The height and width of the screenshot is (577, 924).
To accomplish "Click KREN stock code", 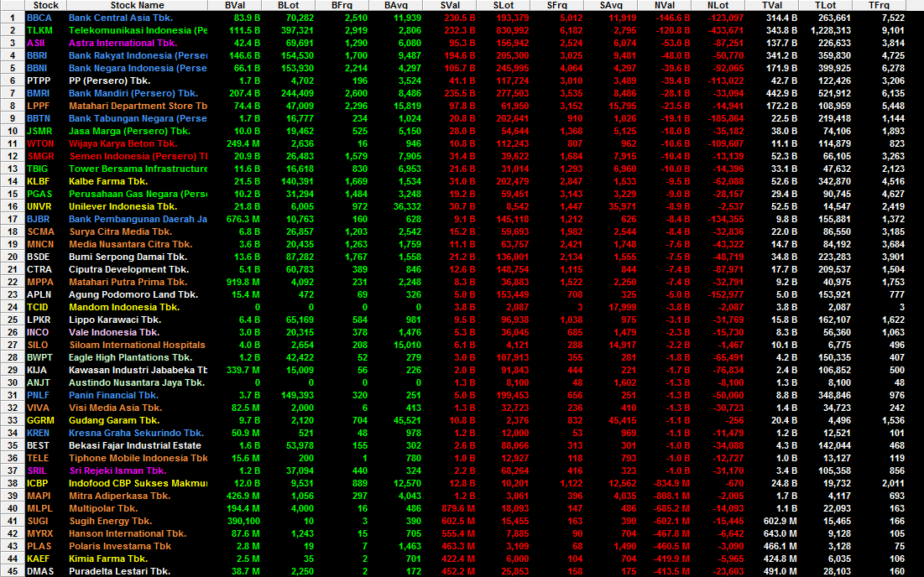I will coord(39,433).
